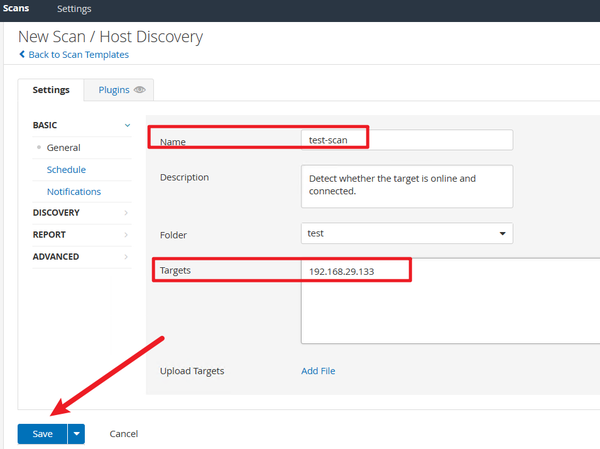Go back to Scan Templates
Viewport: 600px width, 449px height.
(78, 54)
